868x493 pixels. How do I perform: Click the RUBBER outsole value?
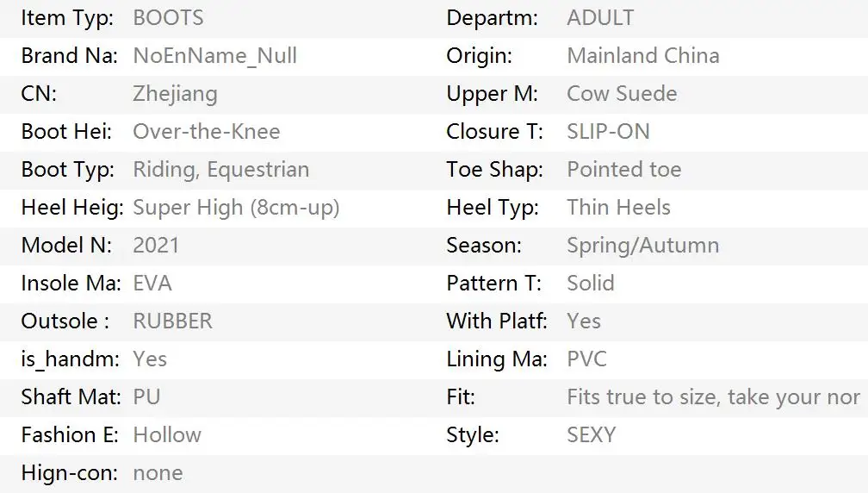(x=172, y=321)
